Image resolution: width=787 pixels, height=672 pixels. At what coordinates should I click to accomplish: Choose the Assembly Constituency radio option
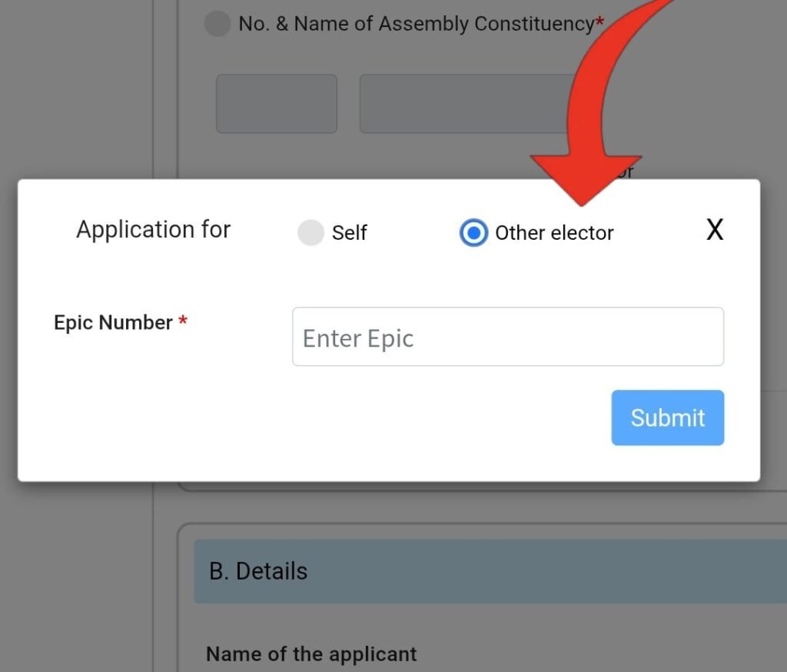coord(218,25)
